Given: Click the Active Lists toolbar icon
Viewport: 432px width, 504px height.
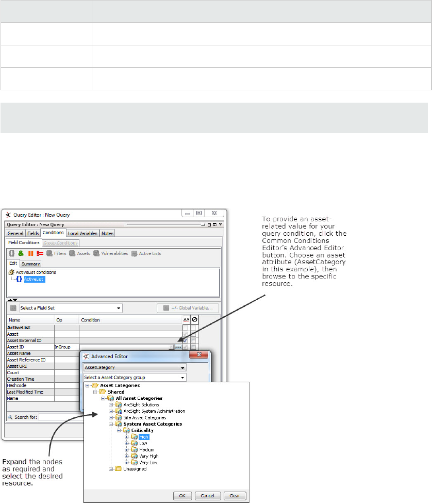Looking at the screenshot, I should click(x=134, y=253).
